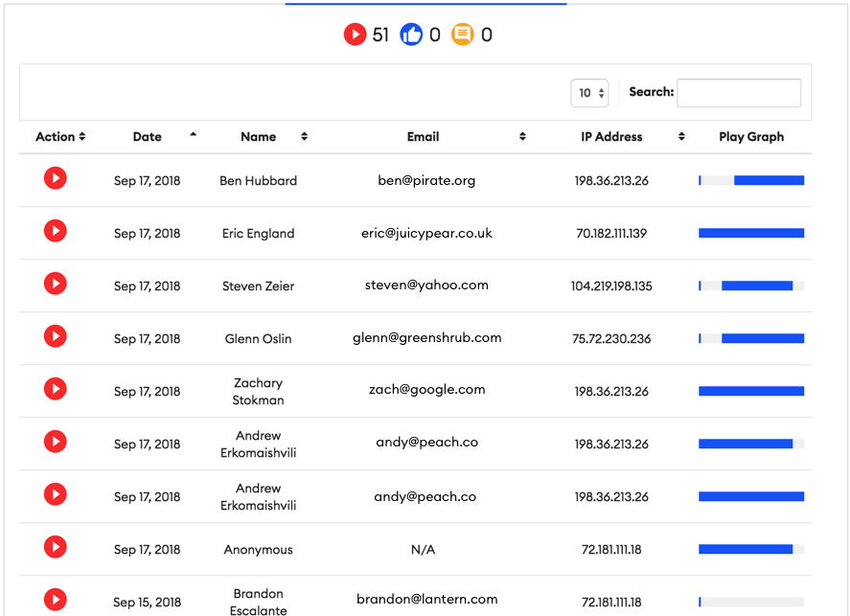Focus the Search input field
Viewport: 850px width, 616px height.
739,93
